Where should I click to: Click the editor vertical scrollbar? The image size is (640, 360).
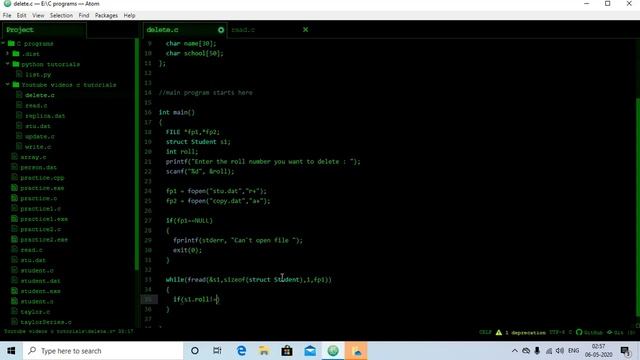(x=638, y=207)
